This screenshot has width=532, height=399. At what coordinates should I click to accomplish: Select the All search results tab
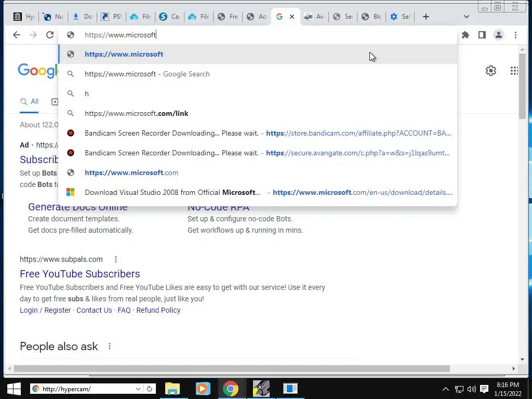click(x=29, y=101)
